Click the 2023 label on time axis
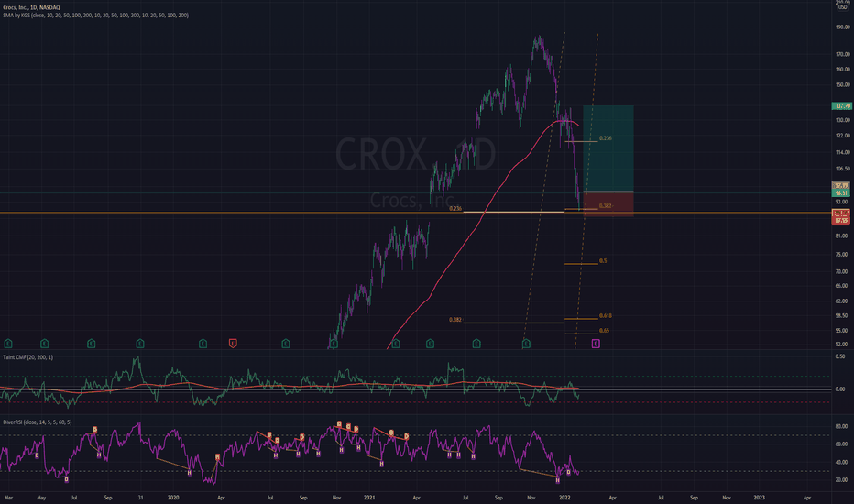 (x=759, y=498)
